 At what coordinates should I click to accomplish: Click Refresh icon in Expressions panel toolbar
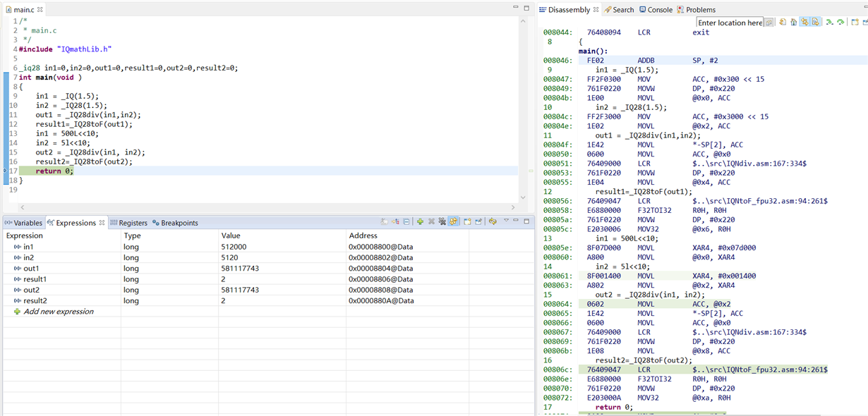tap(493, 221)
